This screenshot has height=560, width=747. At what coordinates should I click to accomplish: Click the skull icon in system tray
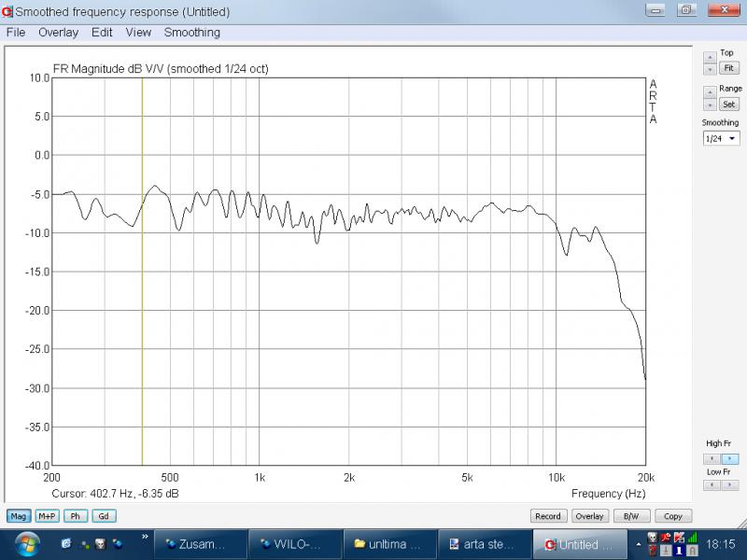[653, 538]
